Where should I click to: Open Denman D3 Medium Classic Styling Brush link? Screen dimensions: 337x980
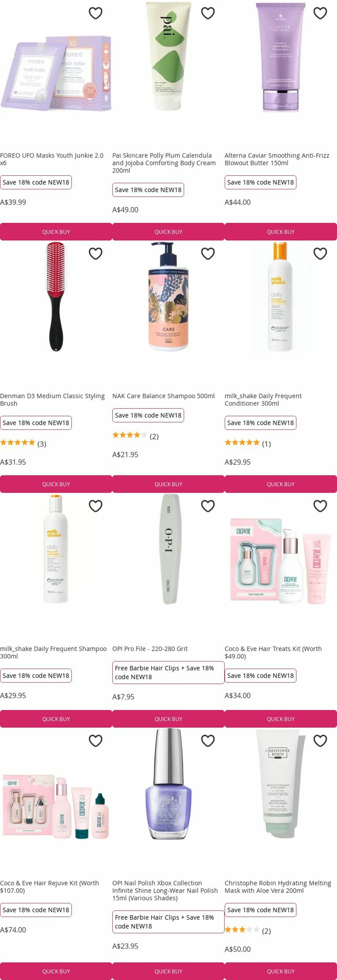pyautogui.click(x=53, y=400)
